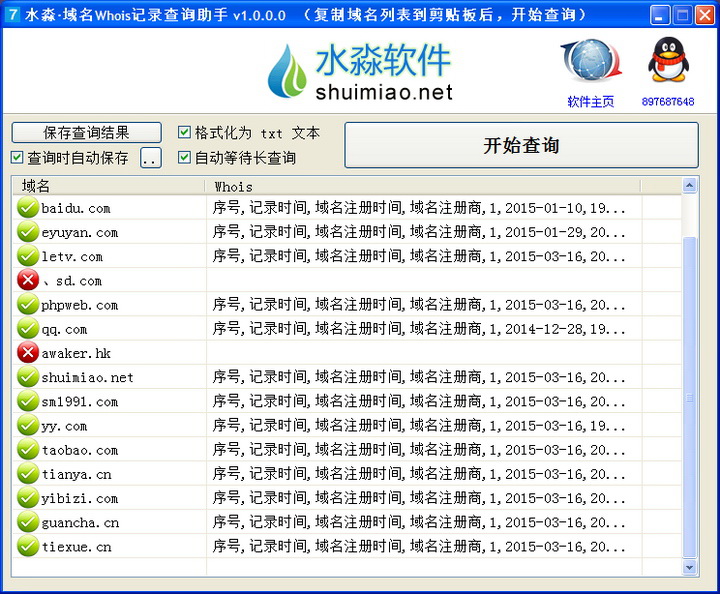Image resolution: width=720 pixels, height=594 pixels.
Task: Select the yy.com domain name
Action: (64, 426)
